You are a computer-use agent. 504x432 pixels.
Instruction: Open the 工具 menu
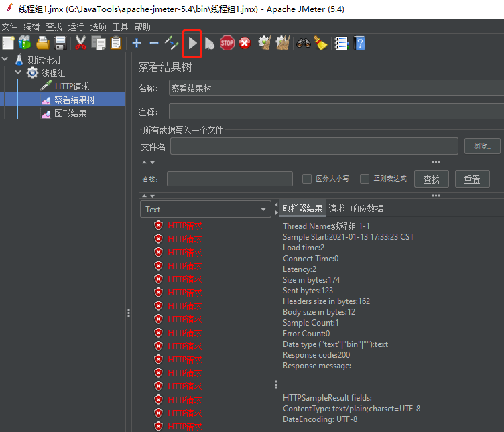tap(120, 27)
